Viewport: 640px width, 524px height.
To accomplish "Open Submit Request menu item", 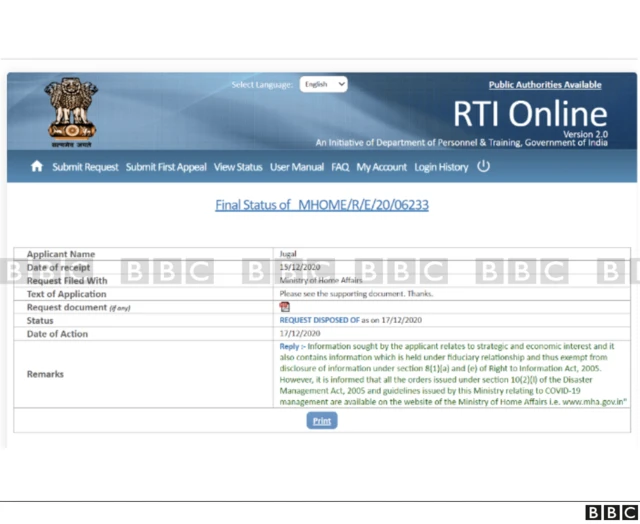I will [85, 167].
